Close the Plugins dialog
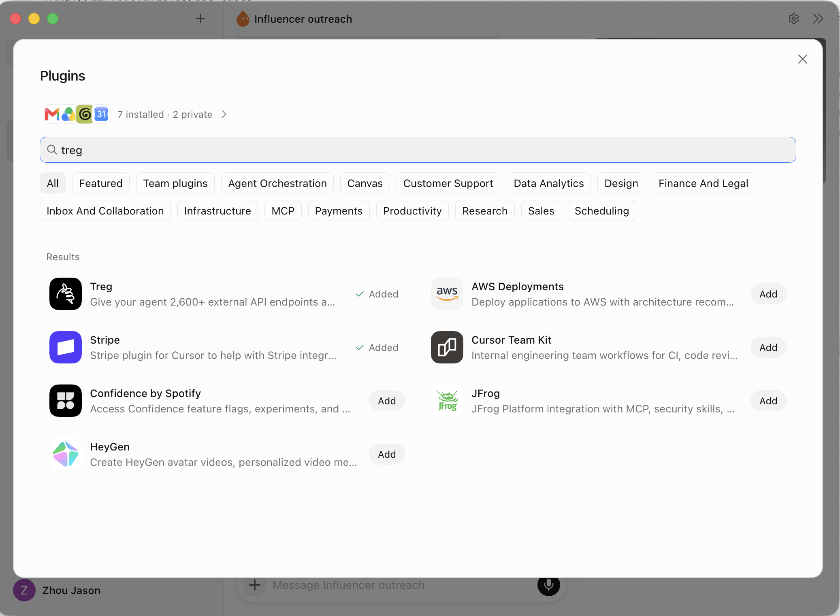Viewport: 840px width, 616px height. click(x=802, y=59)
